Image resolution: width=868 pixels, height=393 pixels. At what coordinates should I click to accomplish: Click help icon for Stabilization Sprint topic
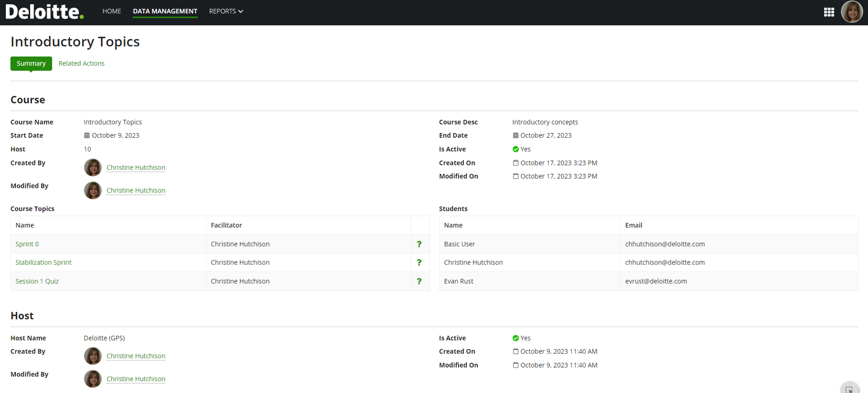[x=419, y=262]
